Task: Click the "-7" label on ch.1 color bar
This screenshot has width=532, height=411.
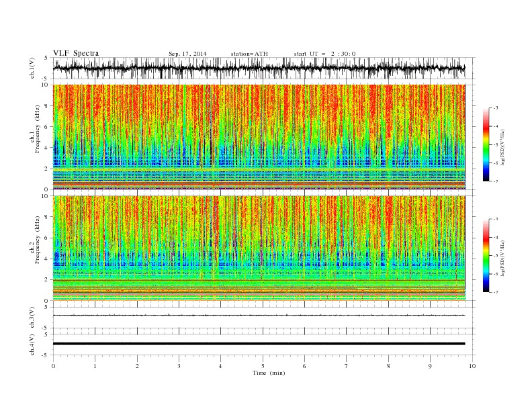Action: tap(495, 181)
